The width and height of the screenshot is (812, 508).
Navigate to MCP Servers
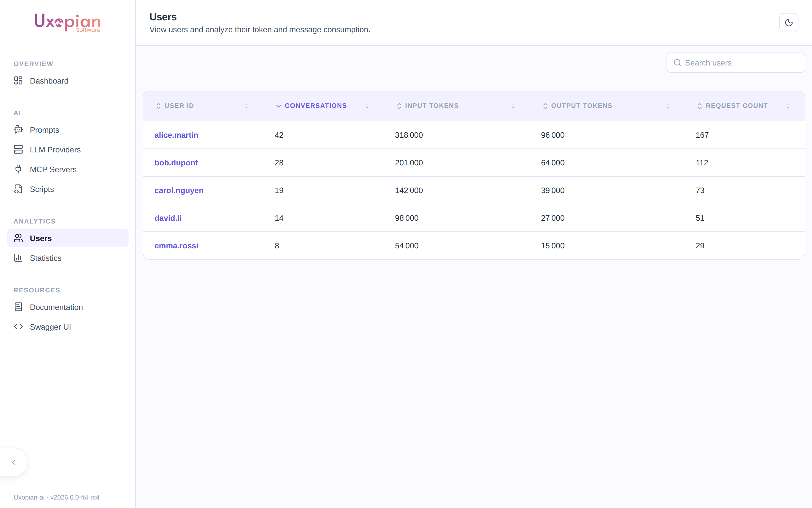point(67,169)
